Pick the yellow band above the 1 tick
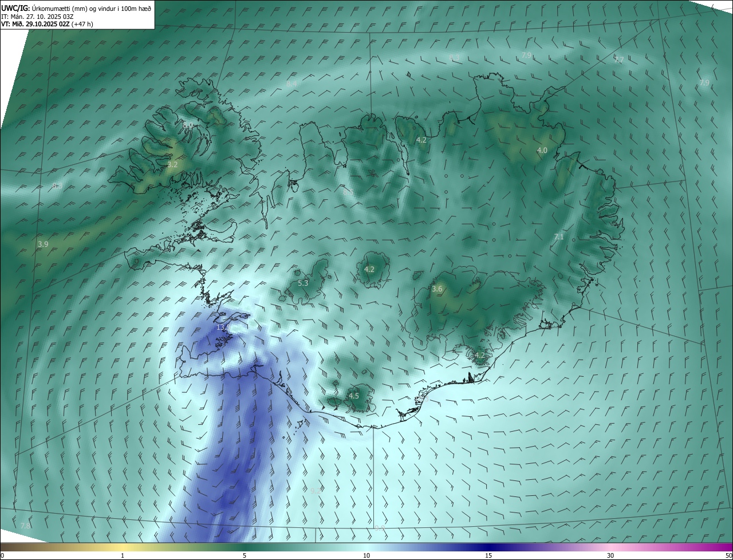The width and height of the screenshot is (733, 560). click(x=123, y=547)
